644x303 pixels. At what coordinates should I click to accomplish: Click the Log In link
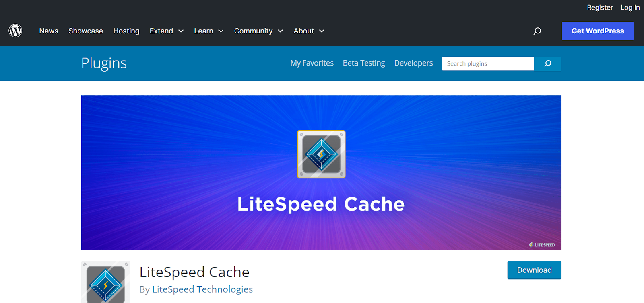(x=630, y=8)
